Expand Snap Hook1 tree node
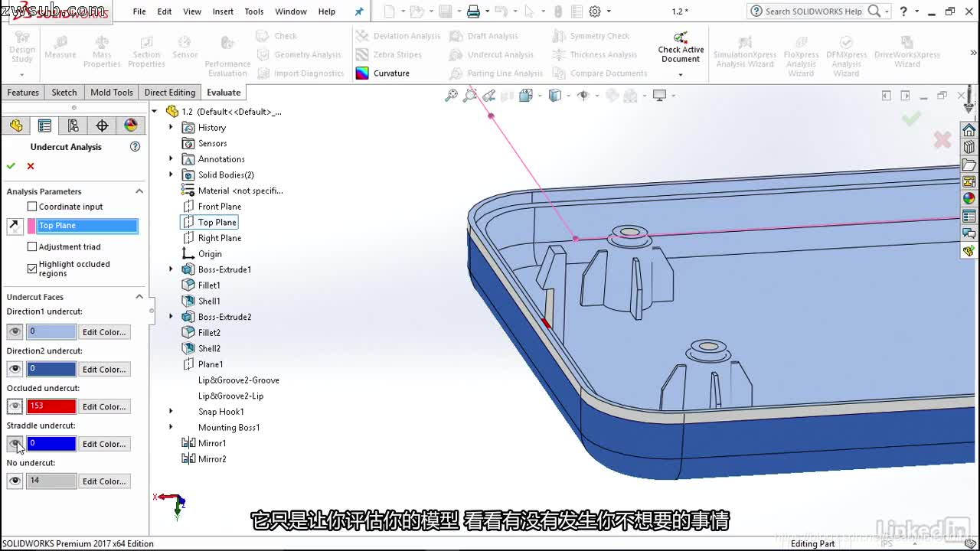Image resolution: width=980 pixels, height=551 pixels. [x=171, y=412]
